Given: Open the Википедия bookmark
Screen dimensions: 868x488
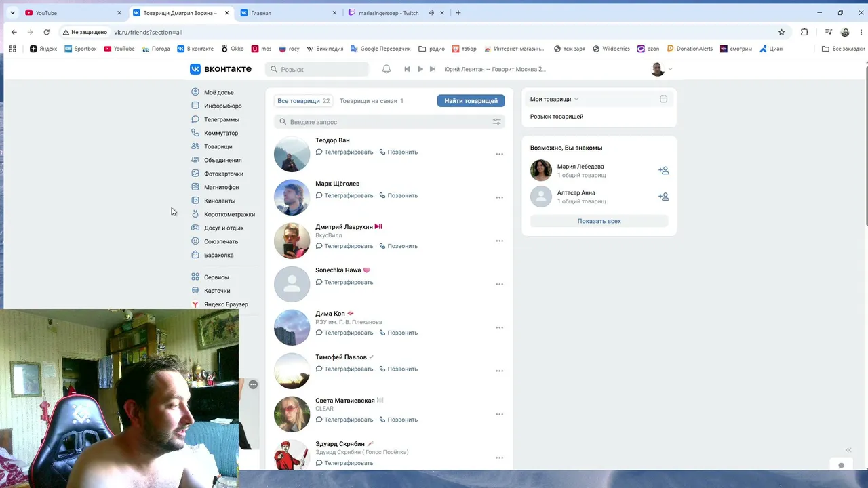Looking at the screenshot, I should point(325,49).
